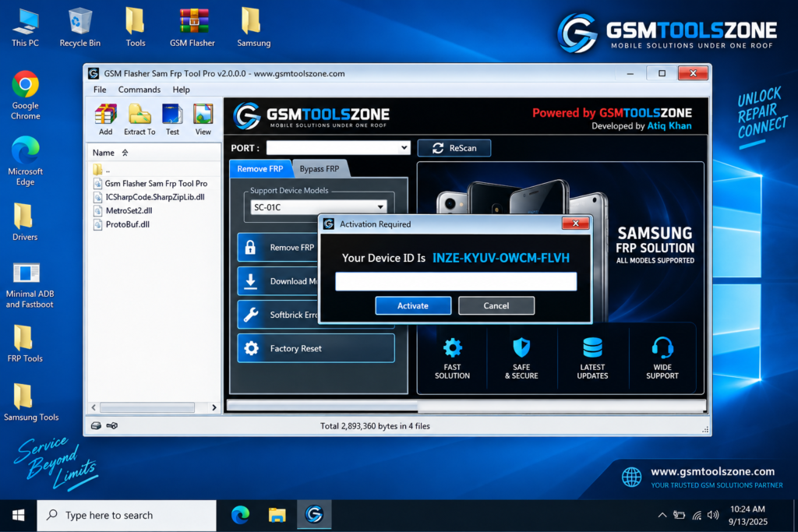Click the status text Total 2,893,360 bytes
The height and width of the screenshot is (532, 798).
pyautogui.click(x=375, y=426)
